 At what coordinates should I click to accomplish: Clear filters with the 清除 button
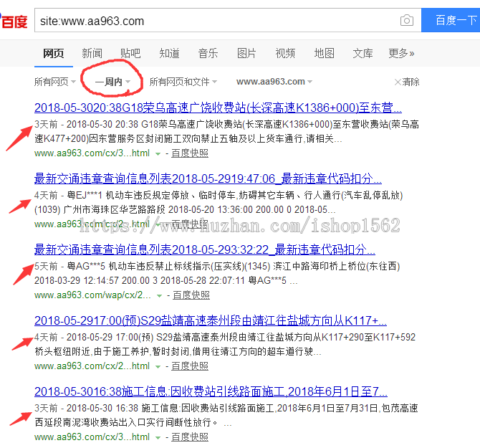(407, 82)
